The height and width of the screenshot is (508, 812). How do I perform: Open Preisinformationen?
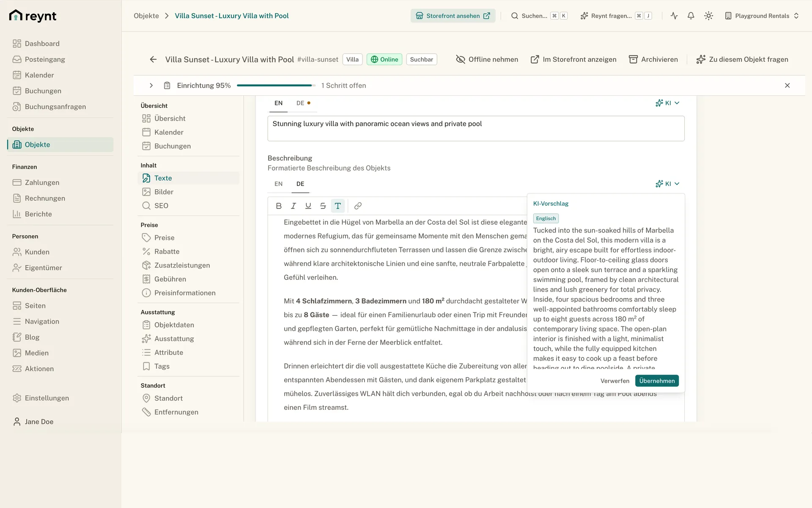(188, 293)
